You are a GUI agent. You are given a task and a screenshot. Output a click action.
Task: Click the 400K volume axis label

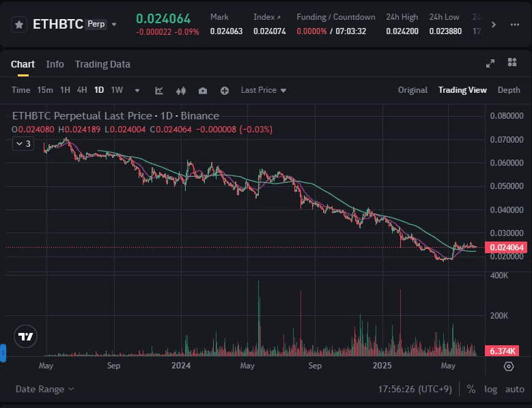point(499,276)
